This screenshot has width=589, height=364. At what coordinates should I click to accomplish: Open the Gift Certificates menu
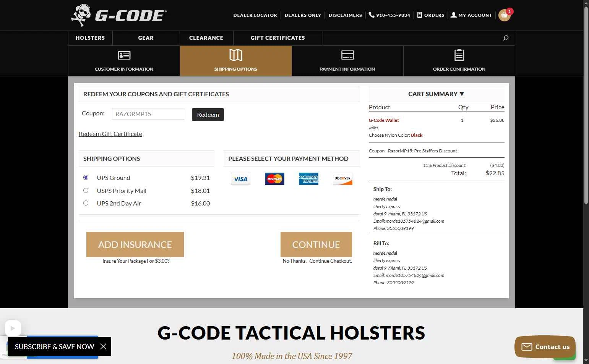[278, 38]
